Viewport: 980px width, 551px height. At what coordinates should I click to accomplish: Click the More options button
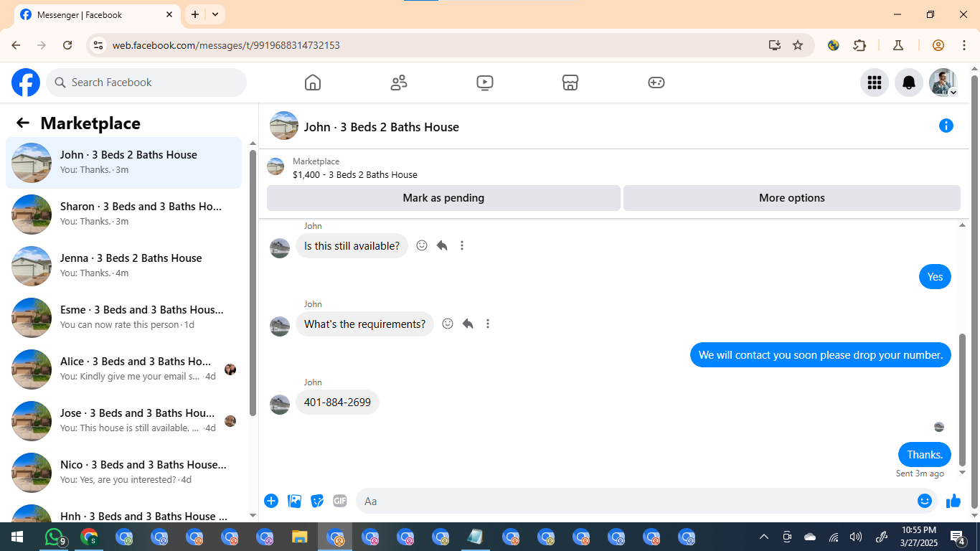pos(792,198)
